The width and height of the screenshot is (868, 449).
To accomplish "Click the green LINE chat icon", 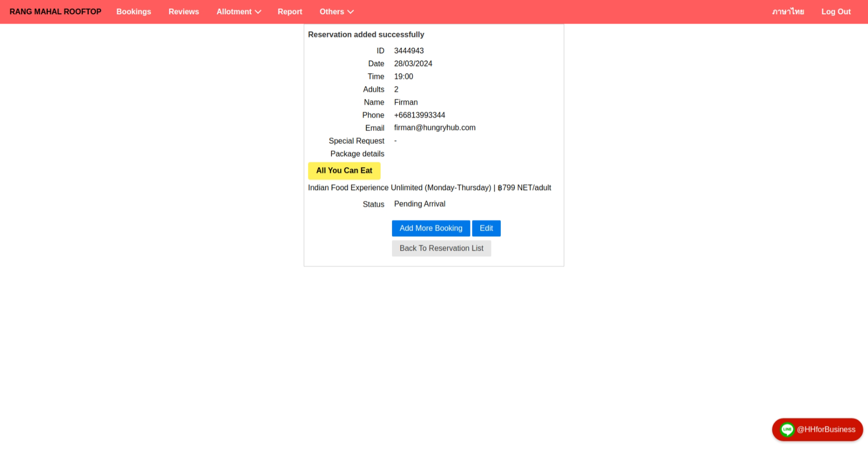I will click(787, 430).
